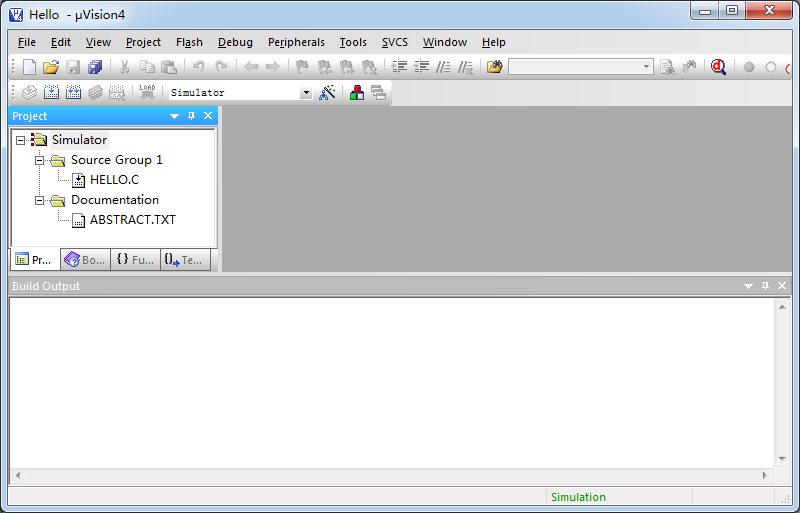Collapse the Simulator tree root node
800x513 pixels.
tap(20, 140)
